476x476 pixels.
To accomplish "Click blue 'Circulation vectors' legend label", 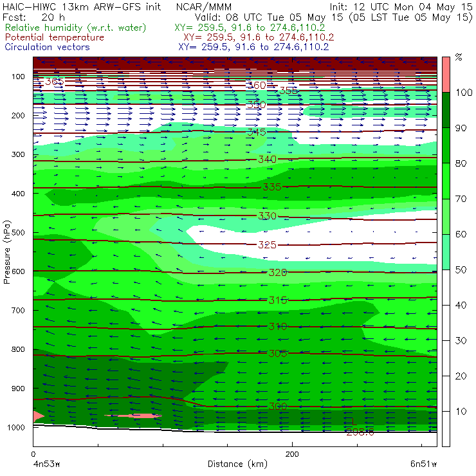I will (47, 47).
